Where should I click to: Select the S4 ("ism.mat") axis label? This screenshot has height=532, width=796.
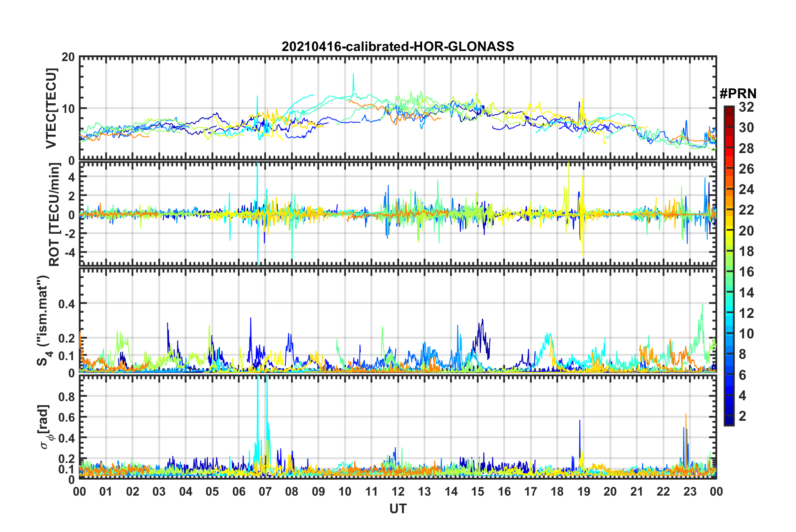[44, 320]
